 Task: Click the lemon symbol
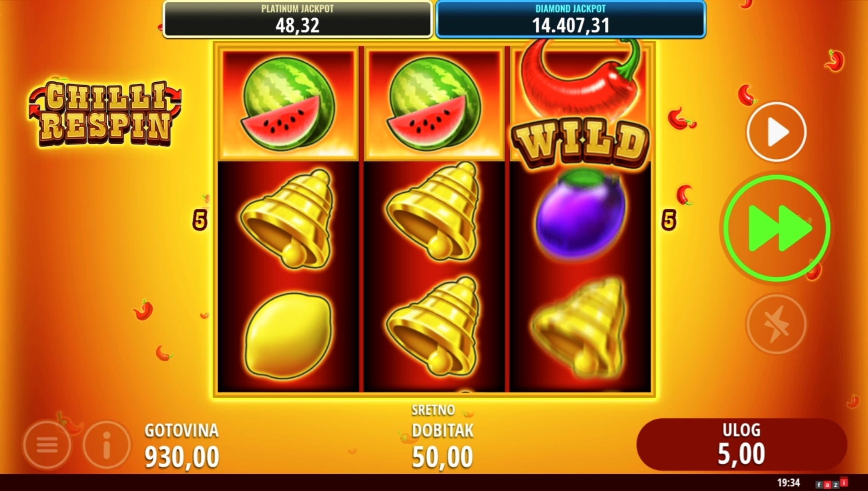288,336
